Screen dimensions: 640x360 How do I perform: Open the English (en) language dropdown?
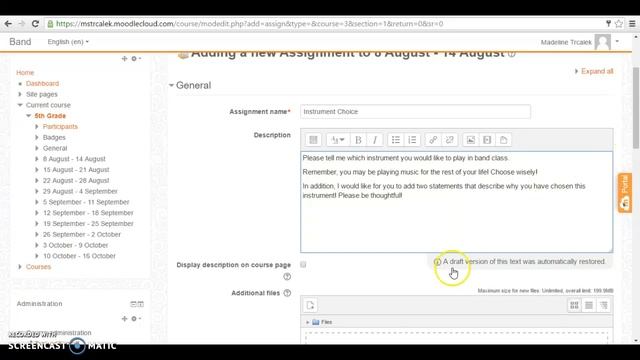68,42
